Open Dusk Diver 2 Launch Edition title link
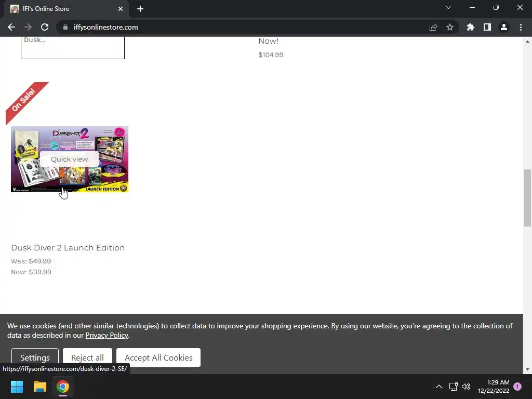532x399 pixels. [68, 248]
